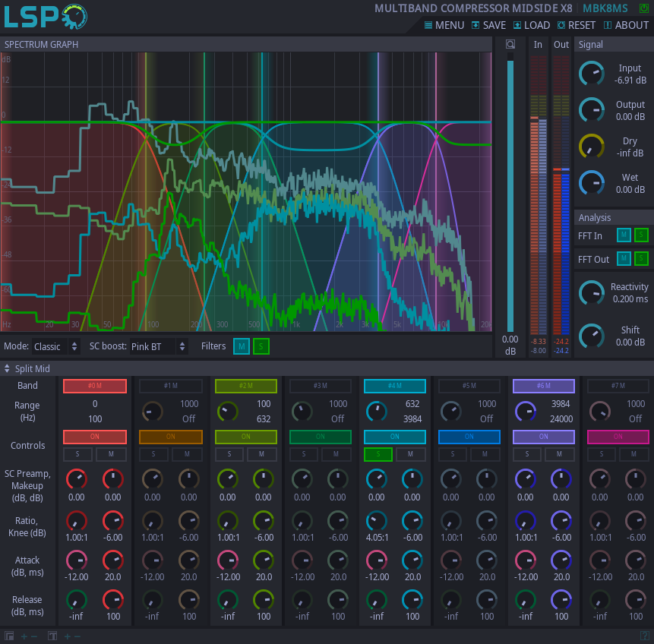This screenshot has width=654, height=644.
Task: Click band #2 range knob for 100 Hz
Action: point(227,412)
